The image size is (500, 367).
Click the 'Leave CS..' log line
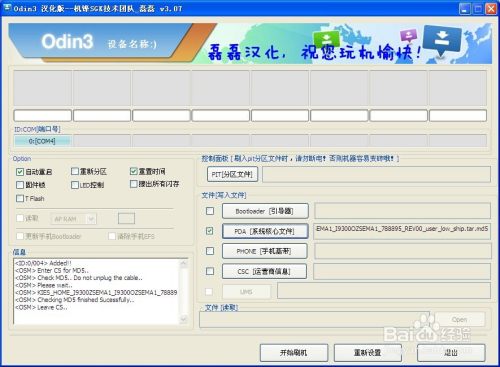[41, 307]
